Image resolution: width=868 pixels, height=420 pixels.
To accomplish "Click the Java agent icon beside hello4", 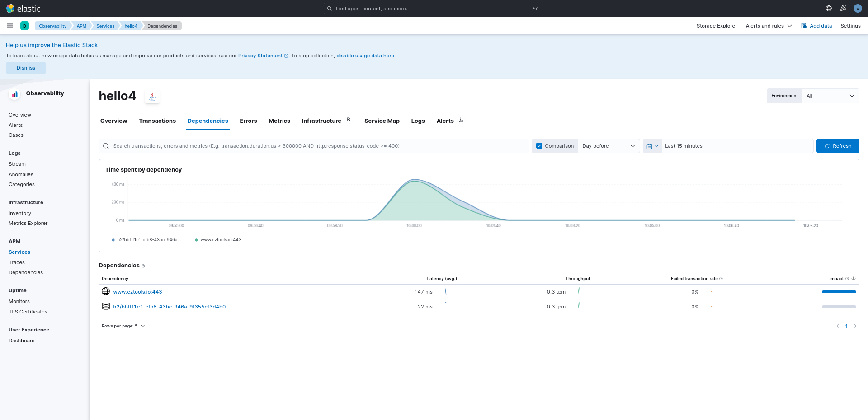I will click(152, 96).
